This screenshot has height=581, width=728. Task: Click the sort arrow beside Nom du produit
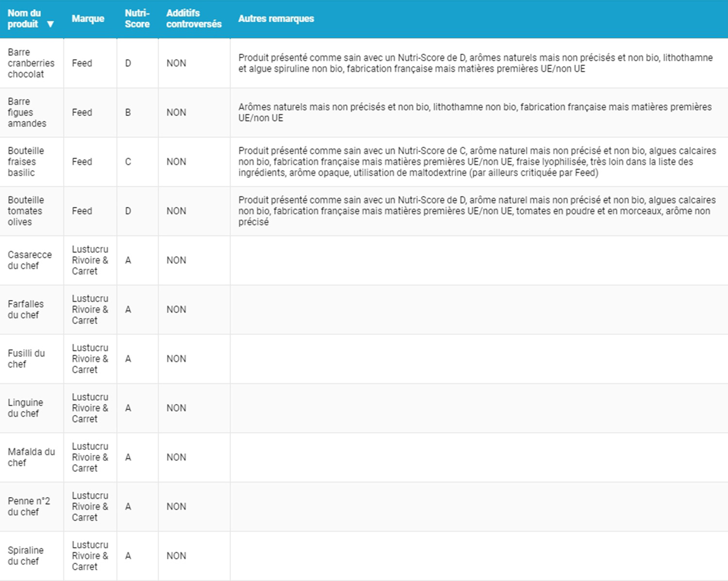[x=50, y=24]
